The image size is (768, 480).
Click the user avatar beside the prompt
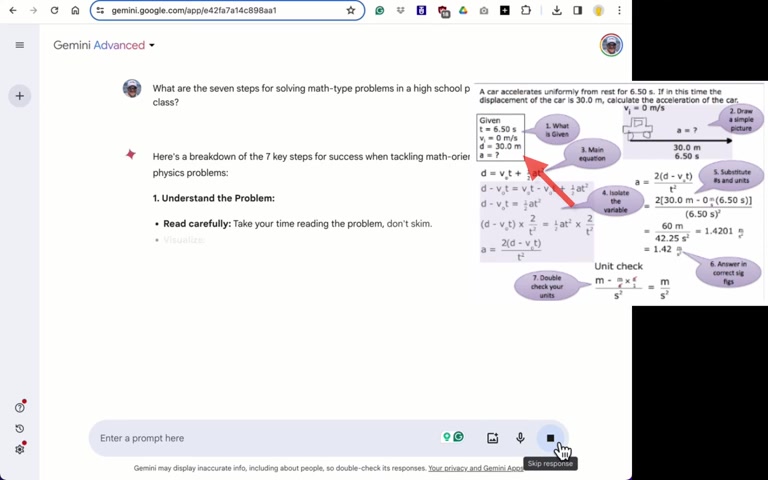tap(132, 89)
